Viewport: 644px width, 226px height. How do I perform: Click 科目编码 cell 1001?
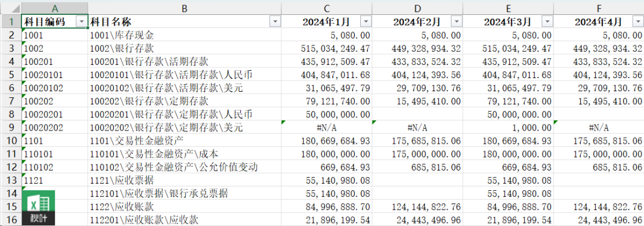(55, 35)
